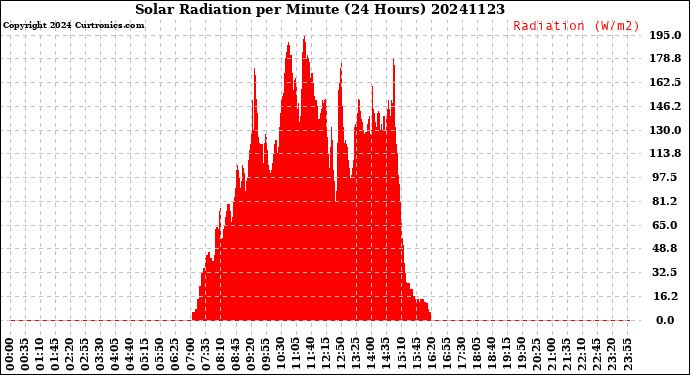690x375 pixels.
Task: Click the 16:20 time axis label
Action: (431, 355)
